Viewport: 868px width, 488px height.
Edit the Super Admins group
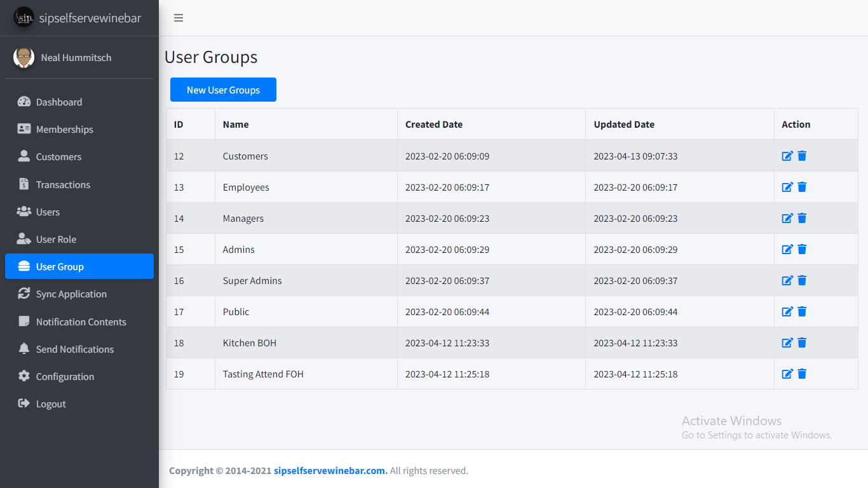tap(787, 280)
